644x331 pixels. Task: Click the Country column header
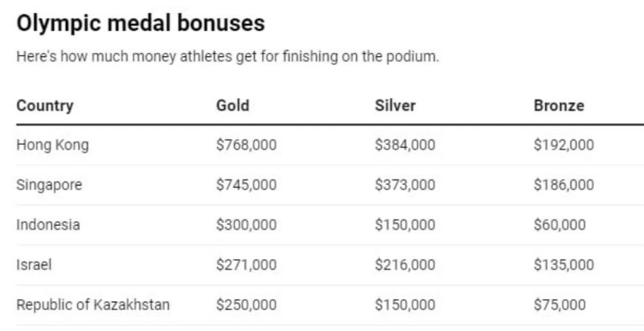[45, 105]
